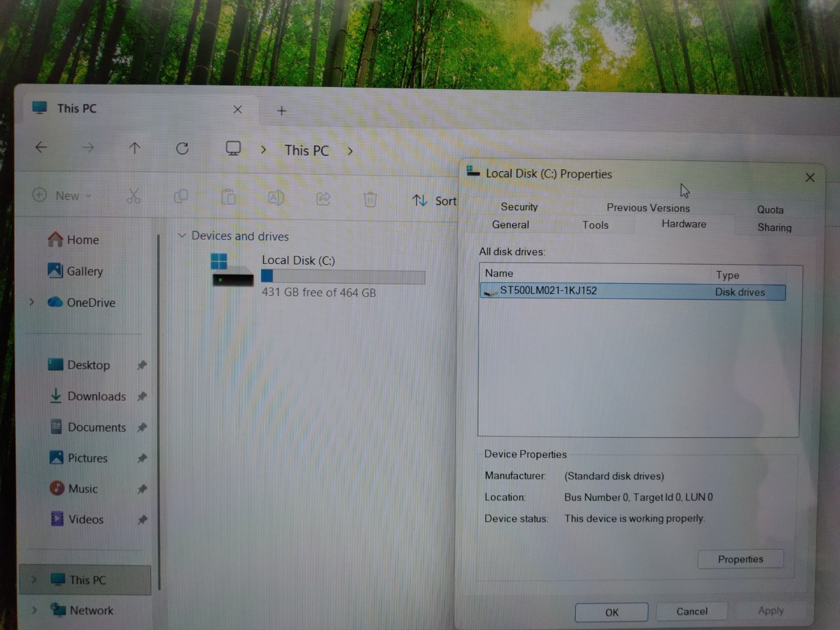Click the pin icon beside Pictures
Screen dimensions: 840x630
pos(142,458)
